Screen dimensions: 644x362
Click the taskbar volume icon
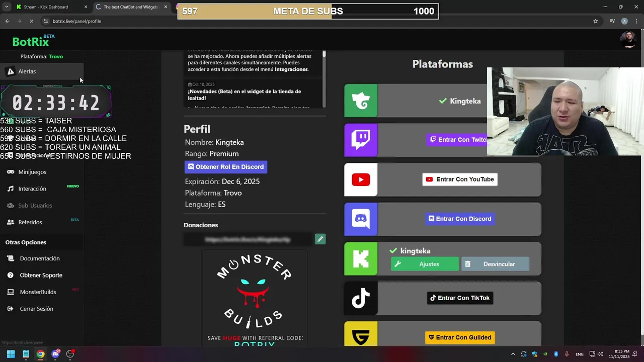600,354
